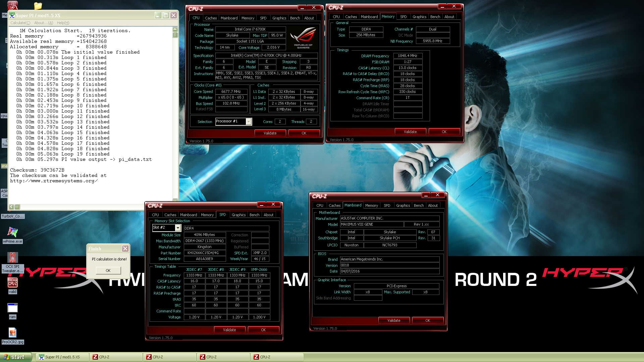Open the ROG CPU-Z valid desktop icon
644x362 pixels.
coord(12,286)
